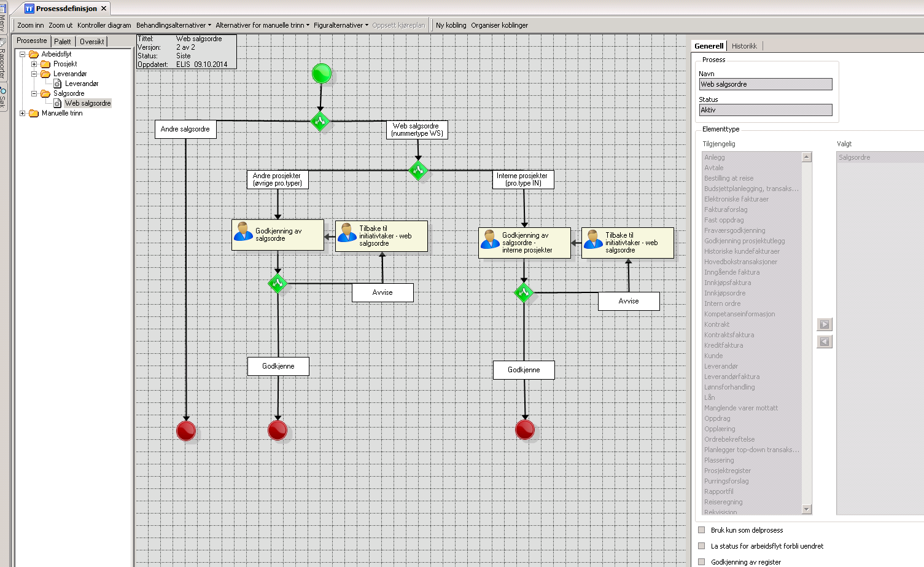Open Behandlingsalternativer dropdown menu

click(x=174, y=25)
